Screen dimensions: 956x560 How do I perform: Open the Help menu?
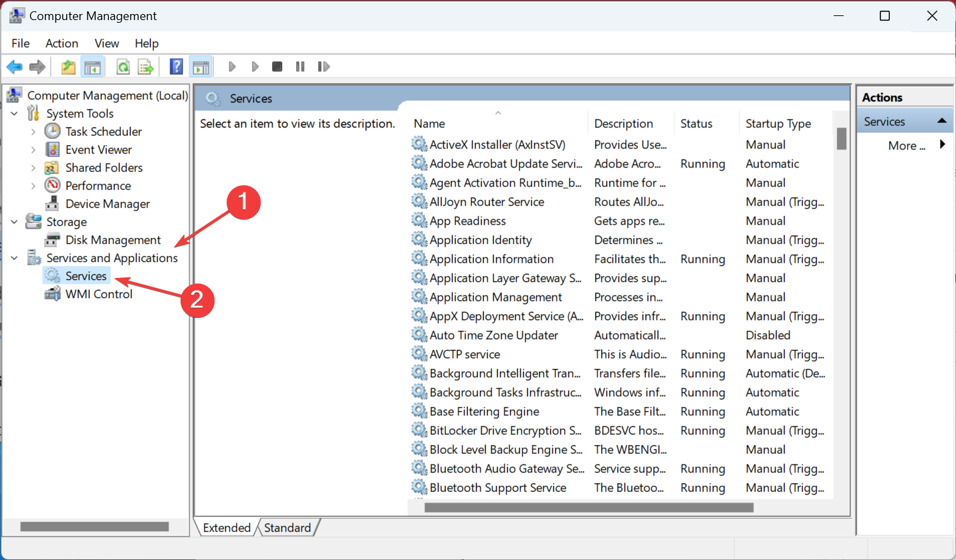coord(146,43)
